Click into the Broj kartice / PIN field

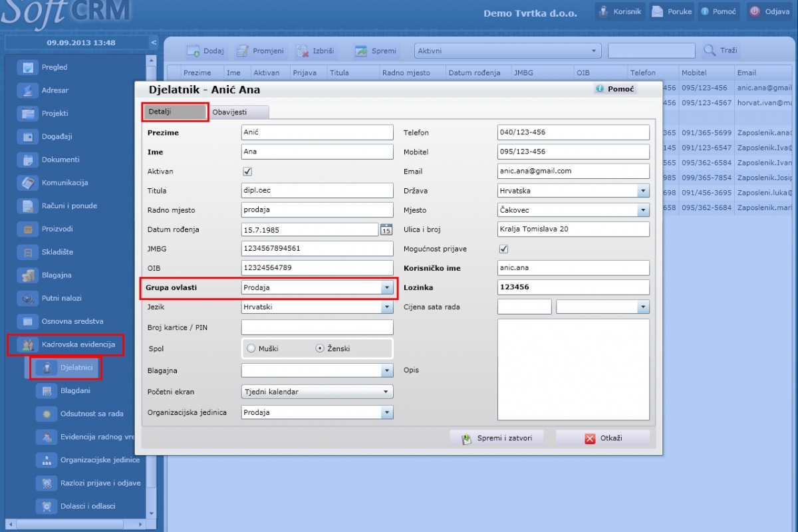tap(317, 327)
